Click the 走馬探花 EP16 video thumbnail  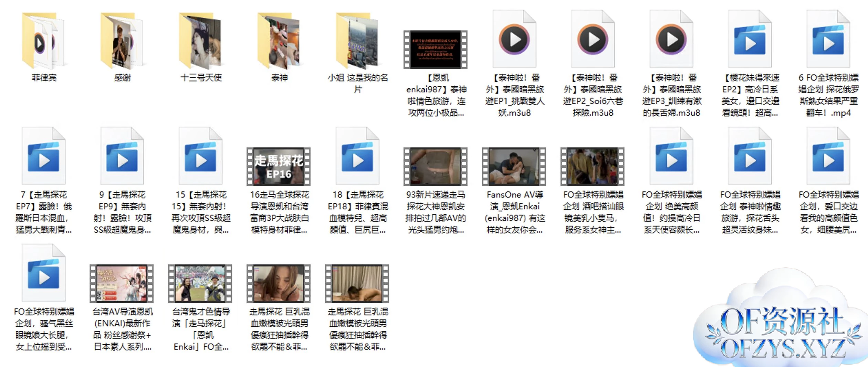[279, 167]
